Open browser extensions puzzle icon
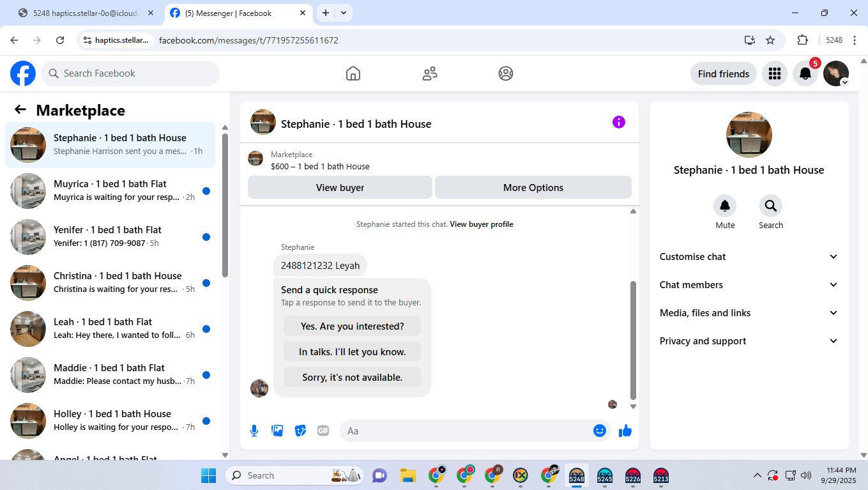This screenshot has width=868, height=490. point(803,40)
